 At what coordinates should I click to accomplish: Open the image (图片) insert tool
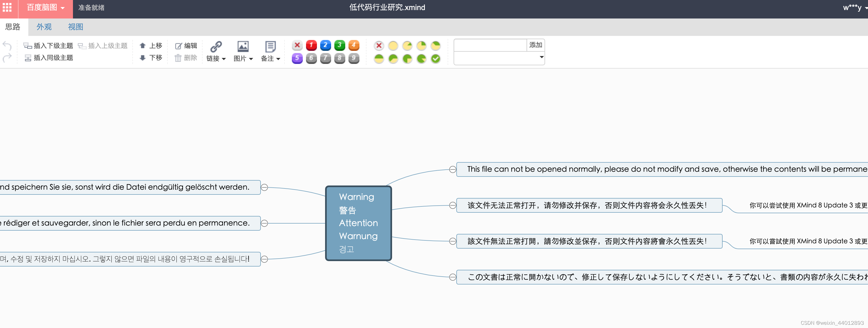click(x=243, y=51)
